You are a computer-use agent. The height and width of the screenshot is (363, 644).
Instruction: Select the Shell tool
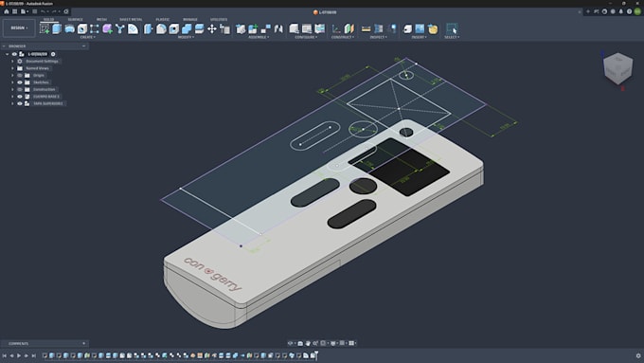pyautogui.click(x=173, y=28)
